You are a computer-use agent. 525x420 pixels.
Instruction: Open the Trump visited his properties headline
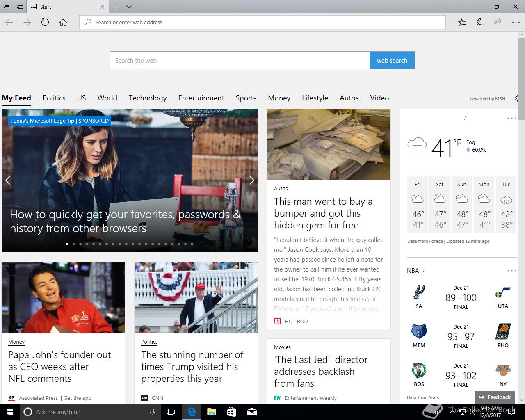tap(192, 367)
